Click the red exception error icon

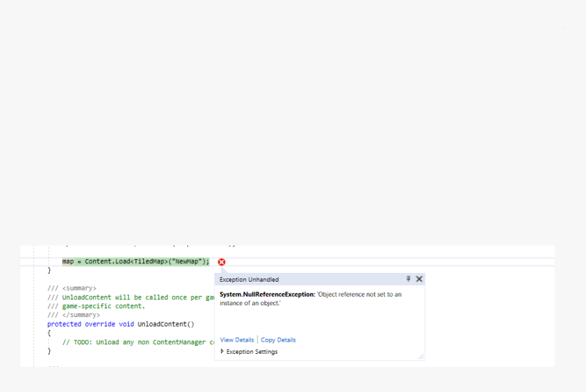point(220,261)
